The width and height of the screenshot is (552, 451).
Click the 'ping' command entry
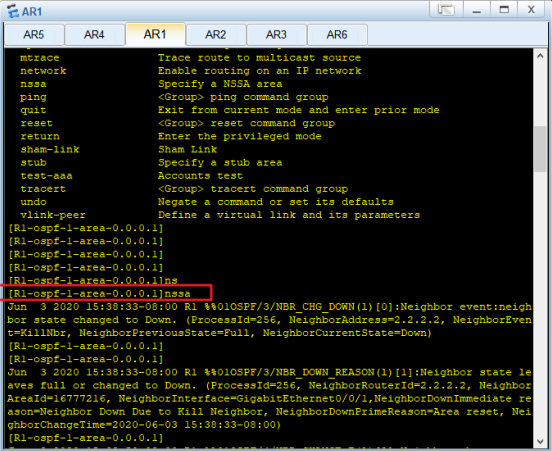click(x=33, y=97)
